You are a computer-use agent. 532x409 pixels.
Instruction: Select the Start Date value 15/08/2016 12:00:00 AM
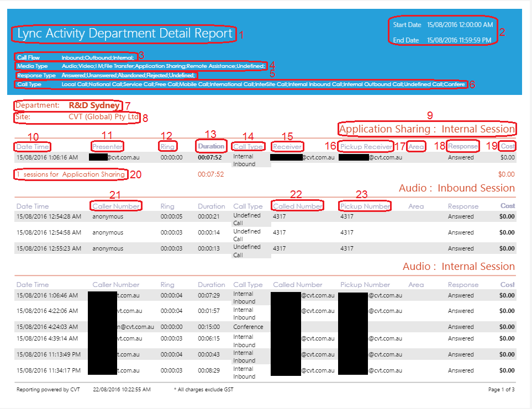coord(460,25)
